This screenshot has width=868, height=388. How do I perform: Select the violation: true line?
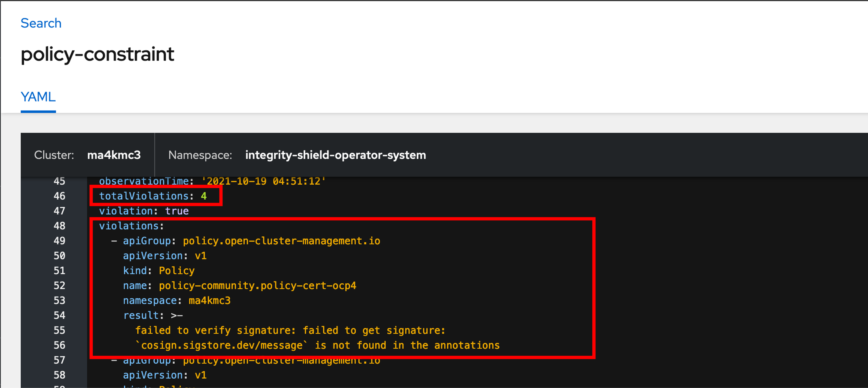144,210
